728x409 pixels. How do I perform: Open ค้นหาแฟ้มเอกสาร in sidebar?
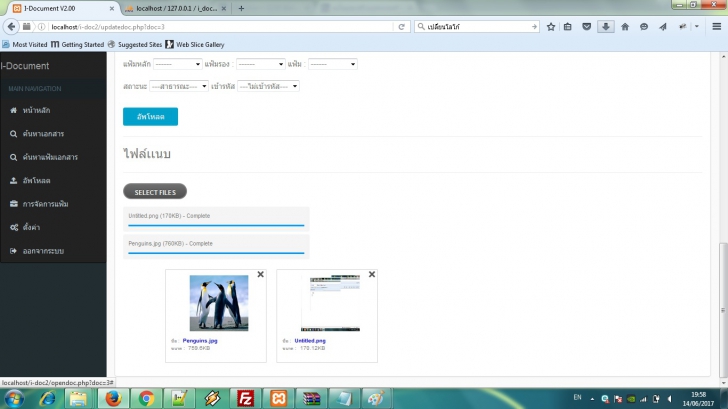coord(50,157)
